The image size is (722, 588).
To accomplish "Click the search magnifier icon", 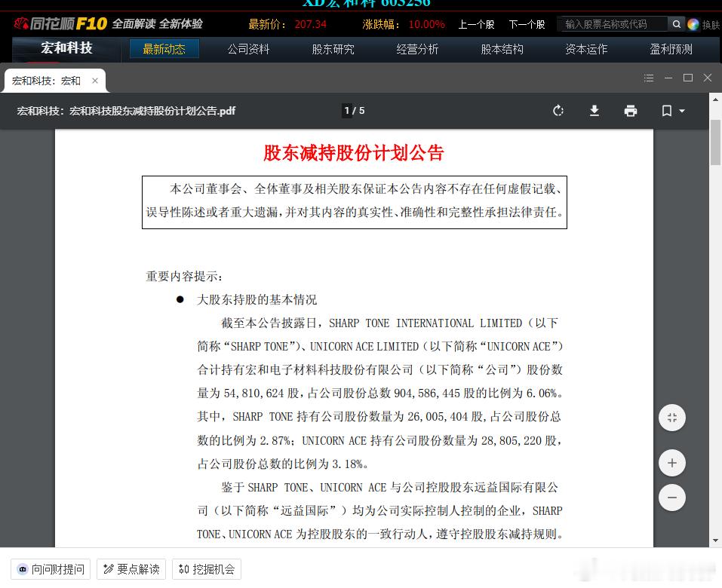I will (676, 24).
